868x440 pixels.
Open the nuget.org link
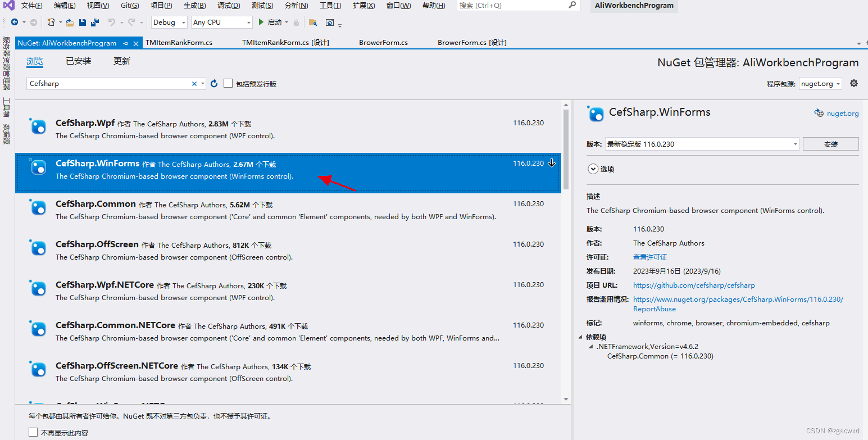click(843, 114)
